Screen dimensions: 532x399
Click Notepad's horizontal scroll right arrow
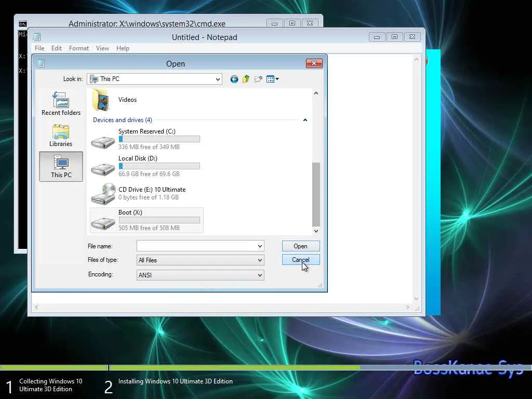[x=407, y=308]
